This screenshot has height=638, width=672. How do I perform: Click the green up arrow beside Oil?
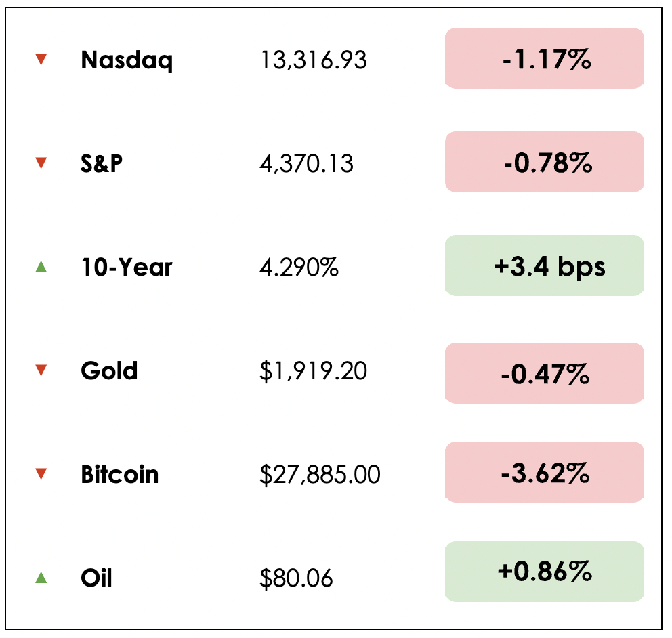(41, 578)
